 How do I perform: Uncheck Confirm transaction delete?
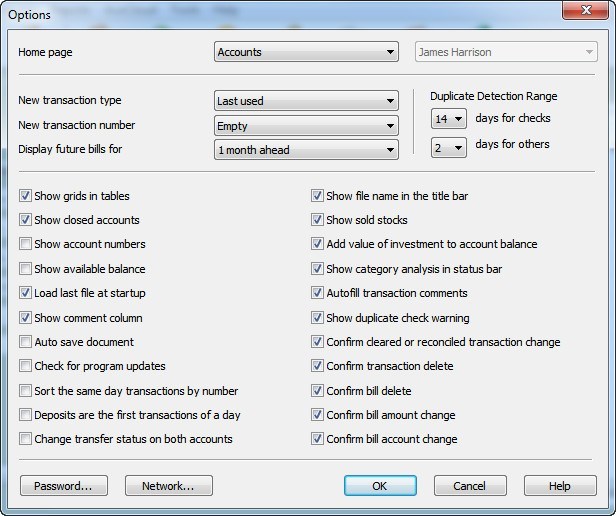318,366
